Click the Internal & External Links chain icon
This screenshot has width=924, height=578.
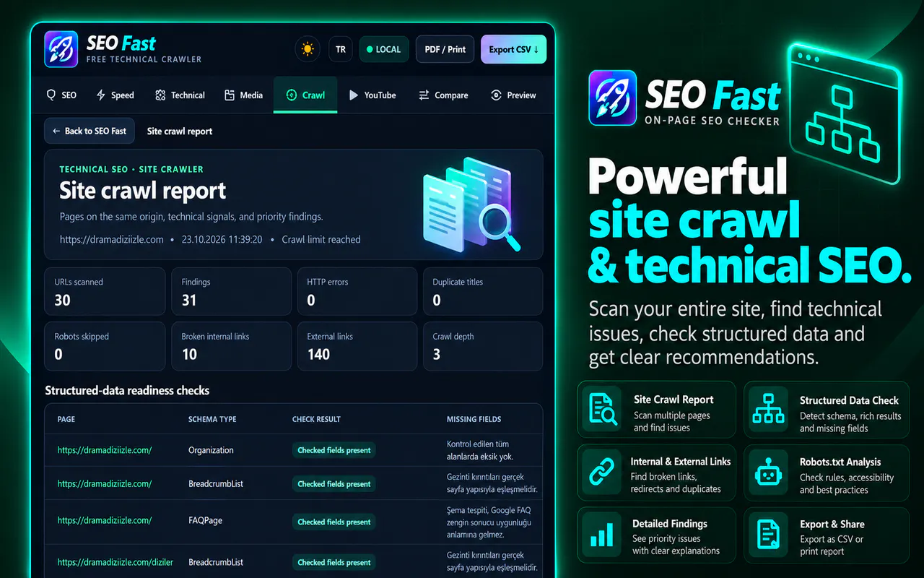602,471
